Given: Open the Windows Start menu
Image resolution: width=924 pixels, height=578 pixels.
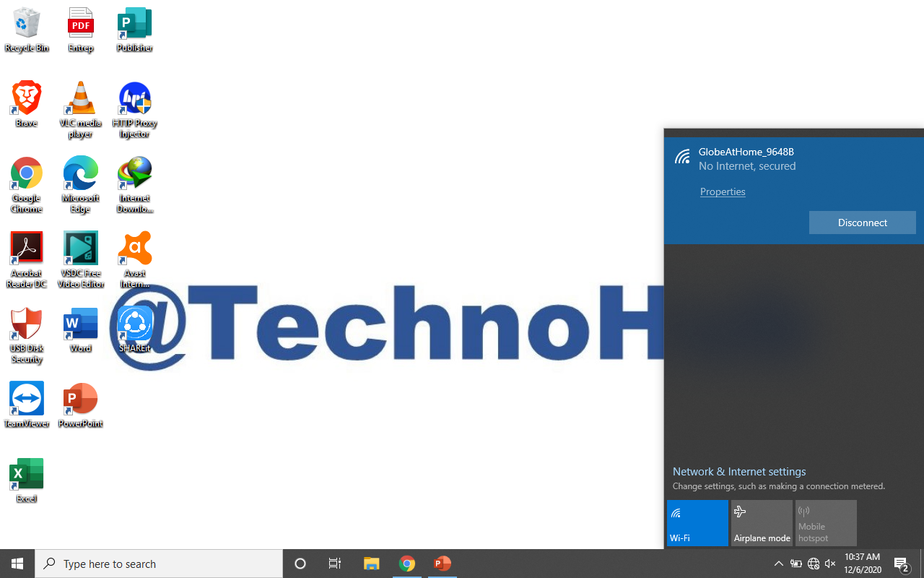Looking at the screenshot, I should click(x=17, y=564).
